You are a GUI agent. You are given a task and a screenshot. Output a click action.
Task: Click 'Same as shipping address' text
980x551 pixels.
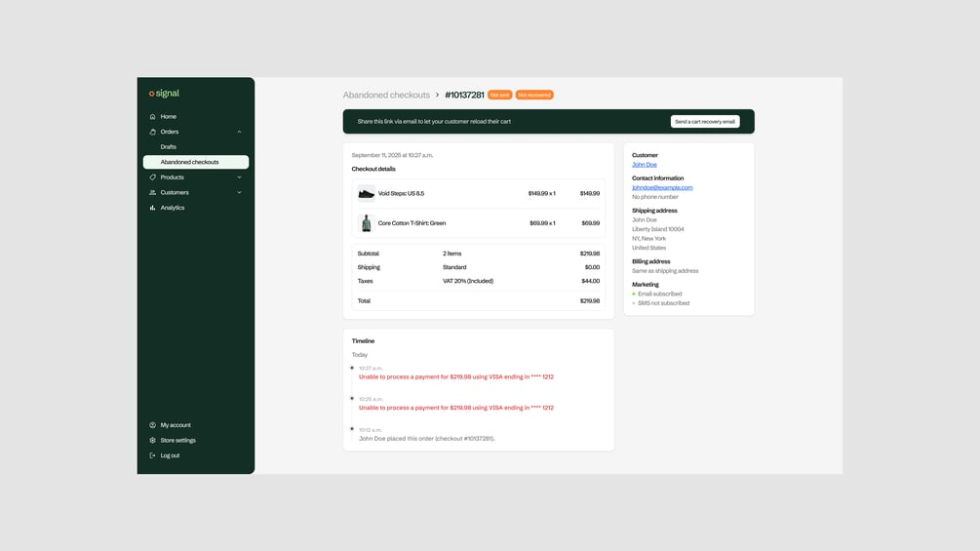pyautogui.click(x=665, y=271)
